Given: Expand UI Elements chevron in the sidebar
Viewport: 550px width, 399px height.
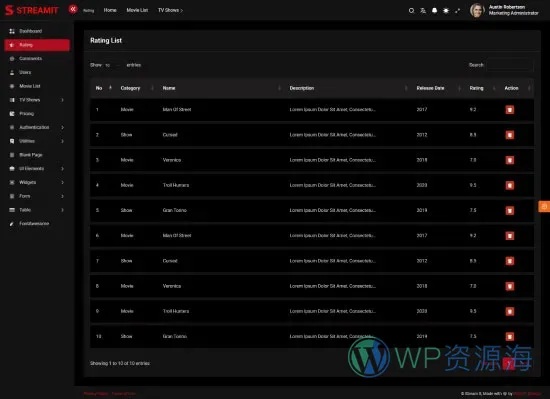Looking at the screenshot, I should pos(62,169).
